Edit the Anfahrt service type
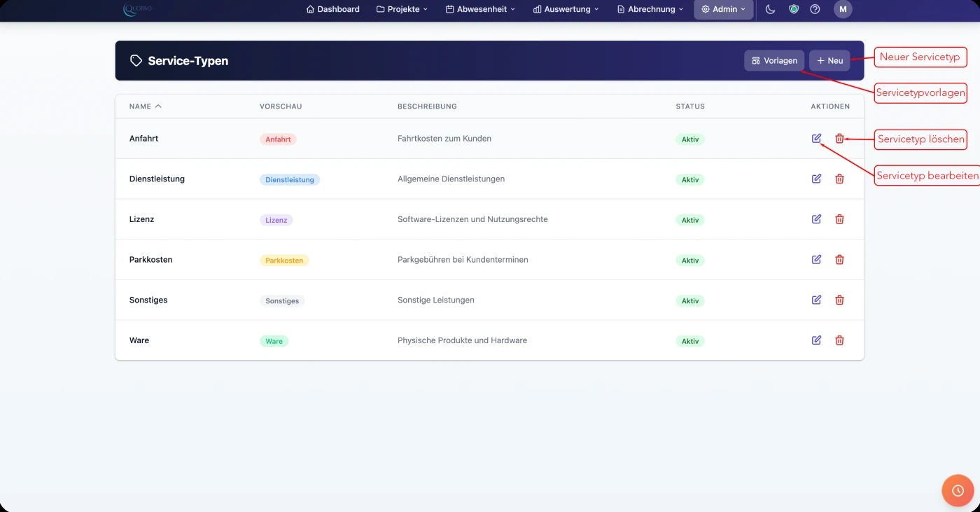 point(816,139)
